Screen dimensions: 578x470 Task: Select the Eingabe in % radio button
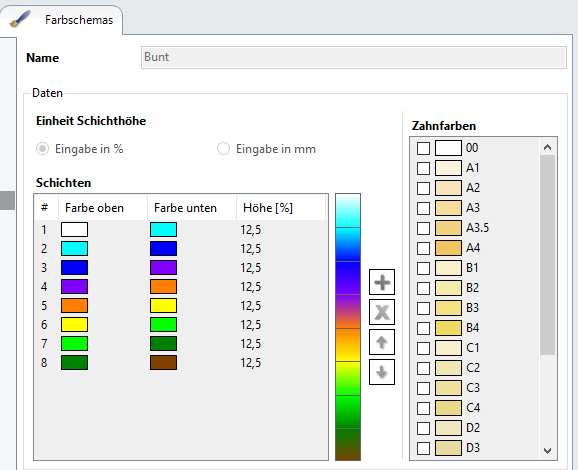click(x=42, y=149)
